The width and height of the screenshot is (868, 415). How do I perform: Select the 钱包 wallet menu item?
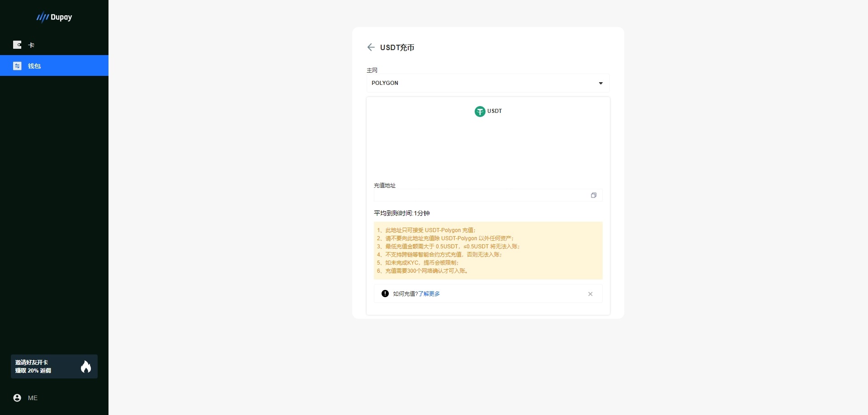point(54,65)
